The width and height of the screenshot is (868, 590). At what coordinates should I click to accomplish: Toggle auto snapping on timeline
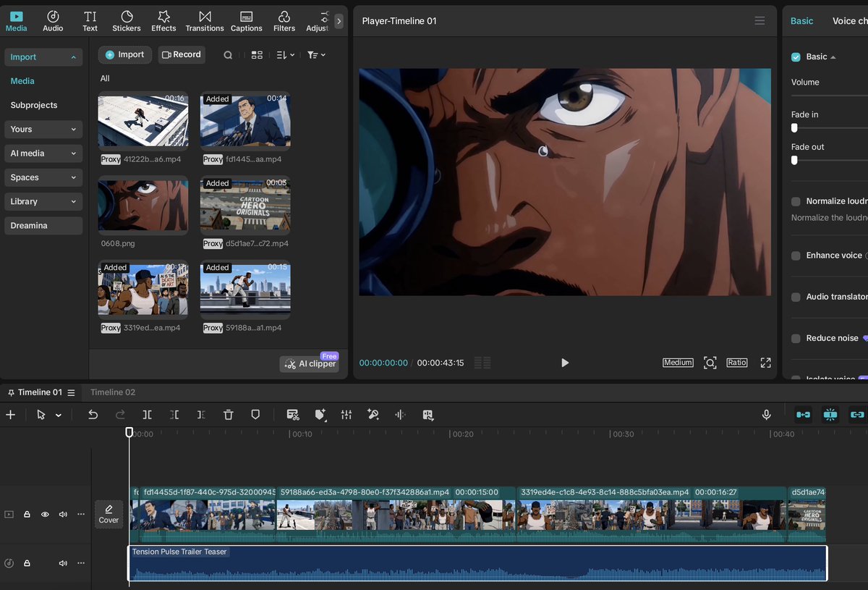(x=830, y=415)
